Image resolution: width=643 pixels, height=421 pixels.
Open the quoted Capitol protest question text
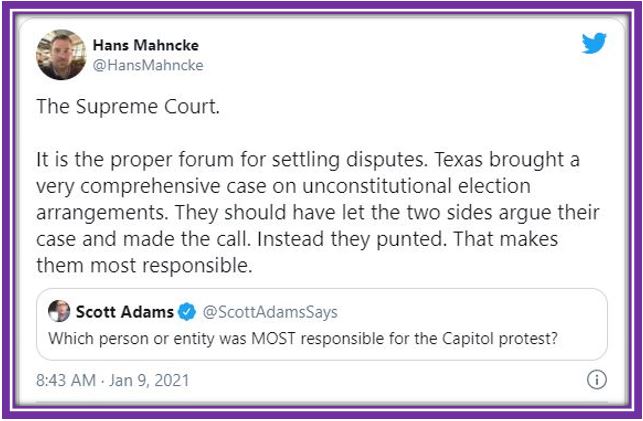pyautogui.click(x=303, y=339)
